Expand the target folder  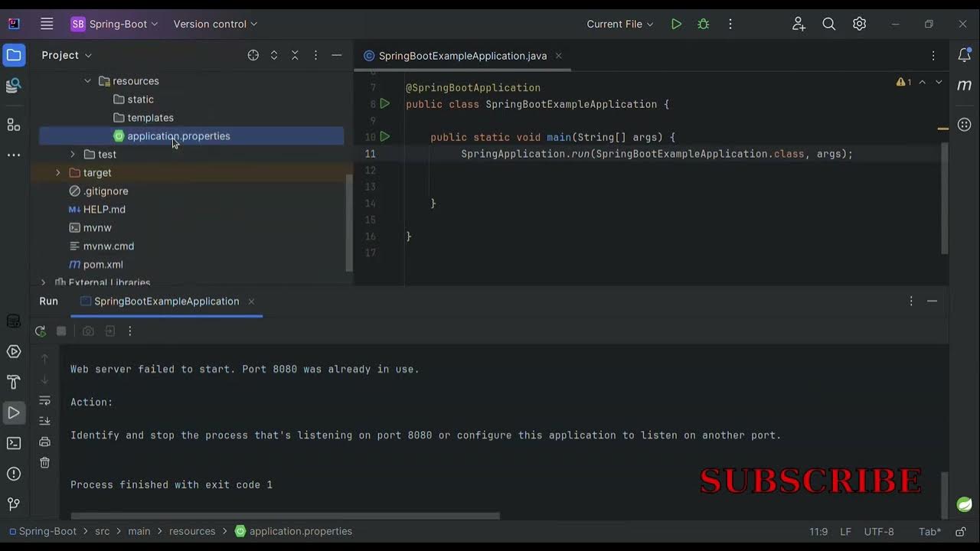[57, 173]
